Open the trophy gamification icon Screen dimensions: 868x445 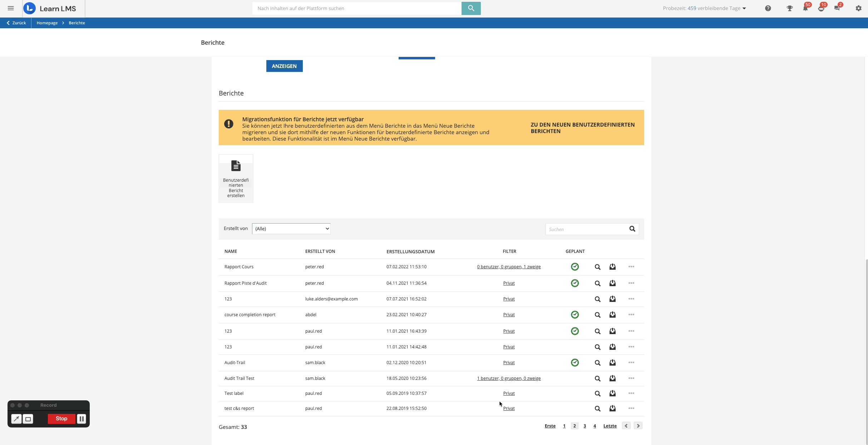coord(790,8)
